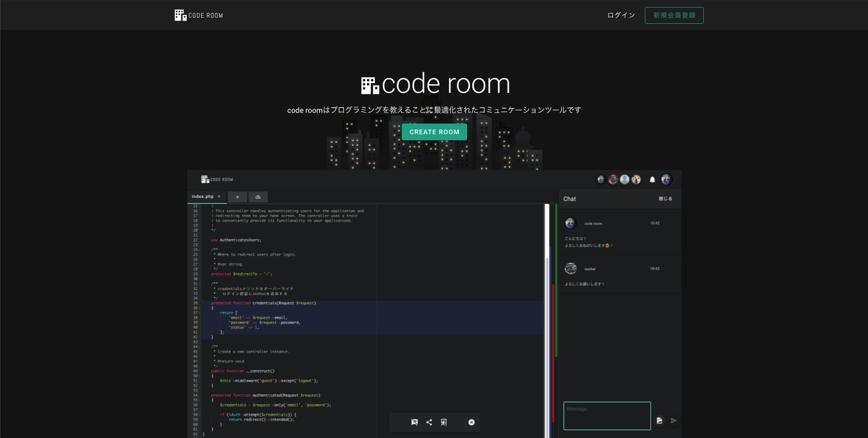This screenshot has height=438, width=868.
Task: Click the cloud download icon beside the file tabs
Action: pyautogui.click(x=258, y=196)
